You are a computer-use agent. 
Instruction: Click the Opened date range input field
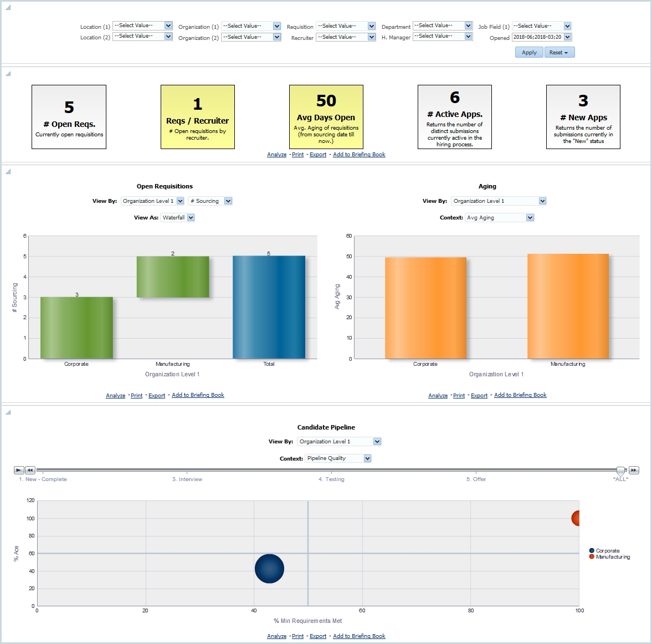537,37
